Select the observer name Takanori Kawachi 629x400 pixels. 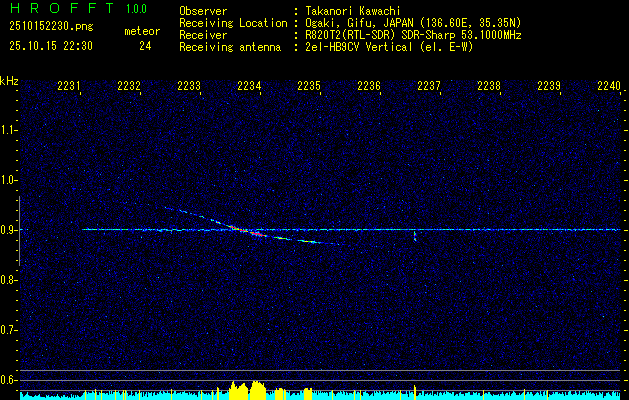coord(353,11)
